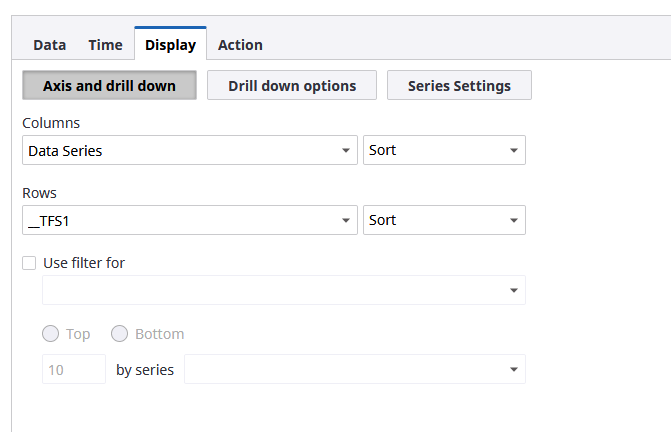
Task: Open Drill down options section
Action: [x=292, y=86]
